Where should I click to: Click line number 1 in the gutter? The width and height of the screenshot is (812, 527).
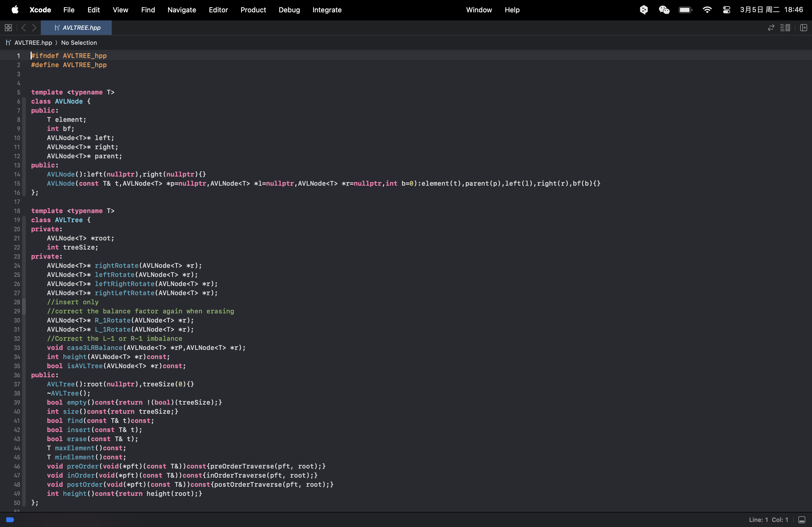coord(19,56)
